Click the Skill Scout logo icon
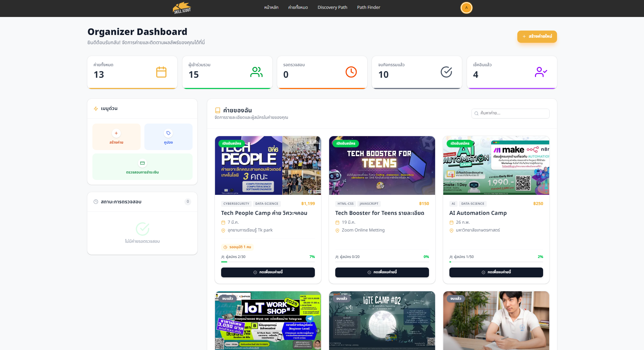This screenshot has height=350, width=644. 182,7
